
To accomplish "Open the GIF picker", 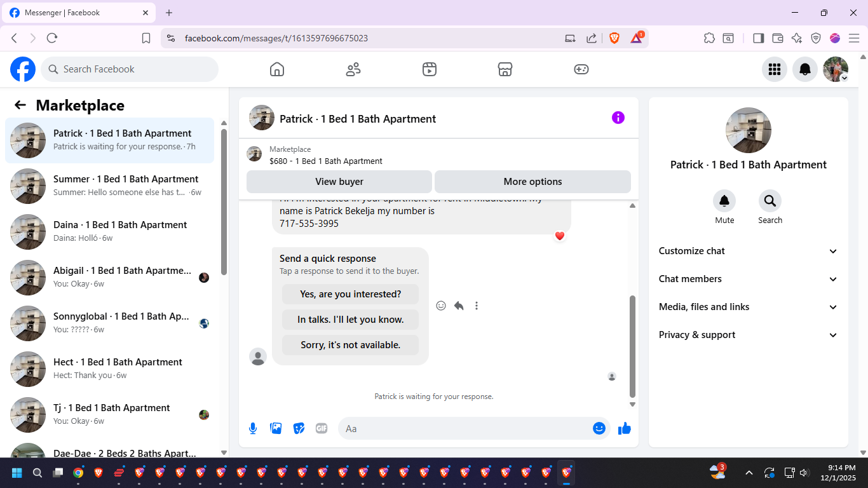I will (322, 429).
